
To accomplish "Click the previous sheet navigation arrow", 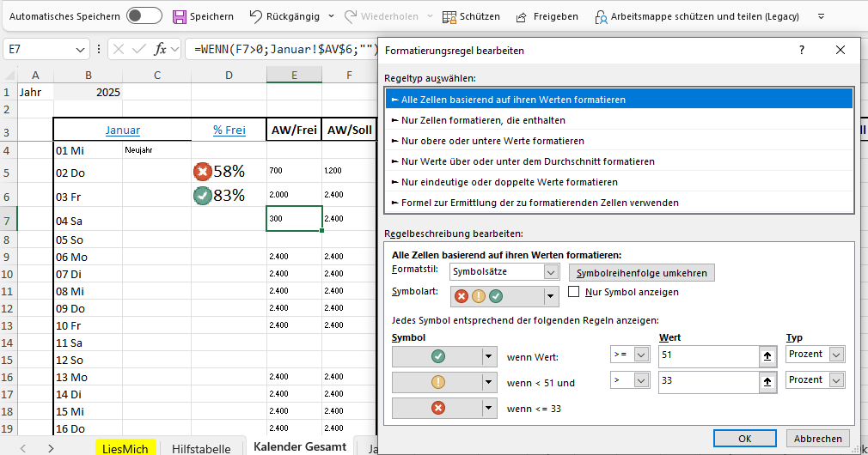I will pyautogui.click(x=22, y=448).
